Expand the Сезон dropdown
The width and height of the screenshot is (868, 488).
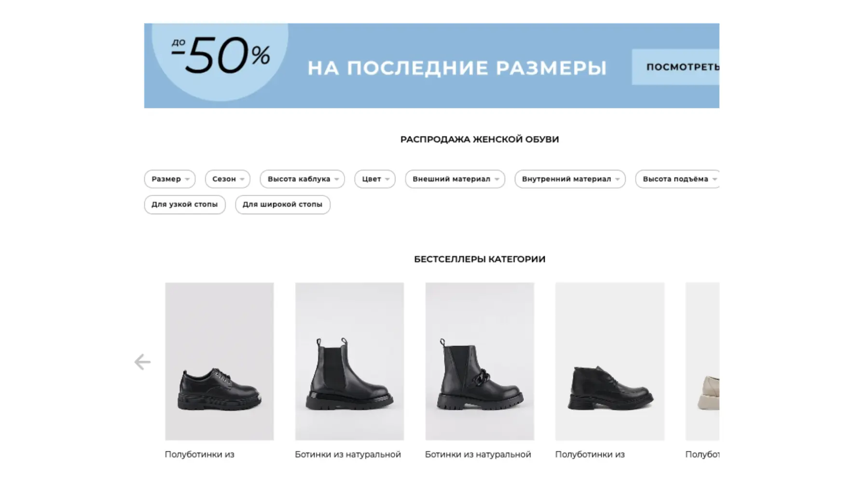click(228, 179)
